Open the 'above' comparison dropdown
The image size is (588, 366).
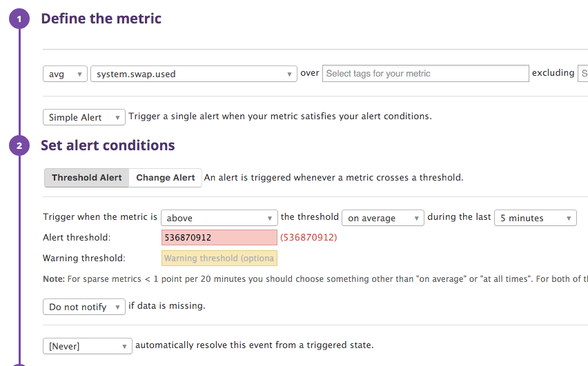coord(219,218)
